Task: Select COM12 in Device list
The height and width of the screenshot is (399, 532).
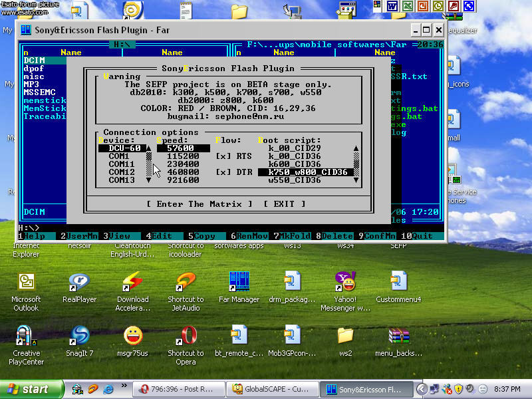Action: click(x=122, y=172)
